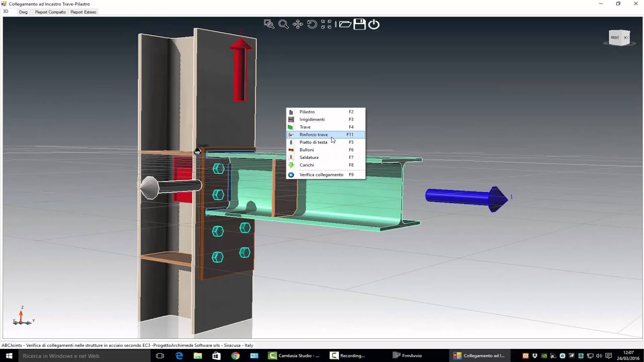Select Rinforzo trave menu entry
644x362 pixels.
point(326,134)
